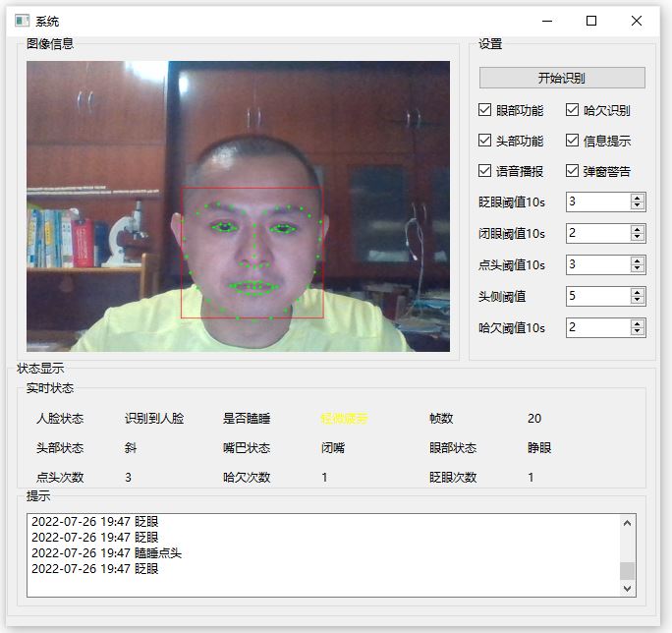
Task: Click the camera face preview image
Action: [238, 206]
